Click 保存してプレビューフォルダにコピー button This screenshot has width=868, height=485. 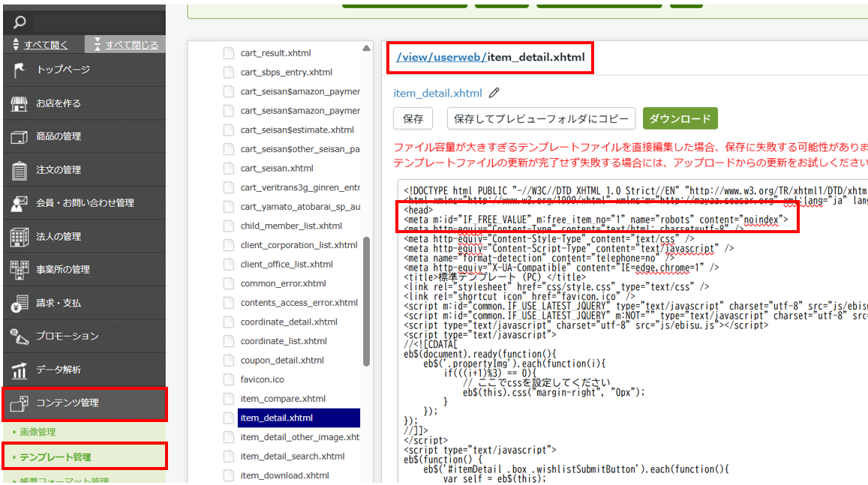click(x=541, y=118)
